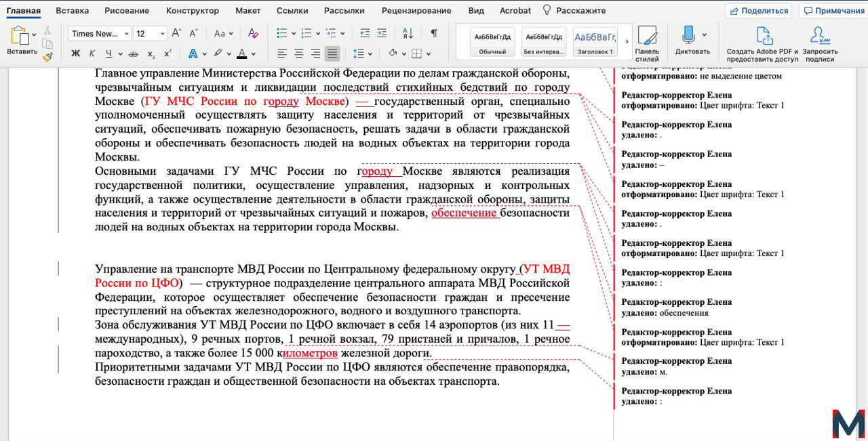Align text to the left

point(282,54)
